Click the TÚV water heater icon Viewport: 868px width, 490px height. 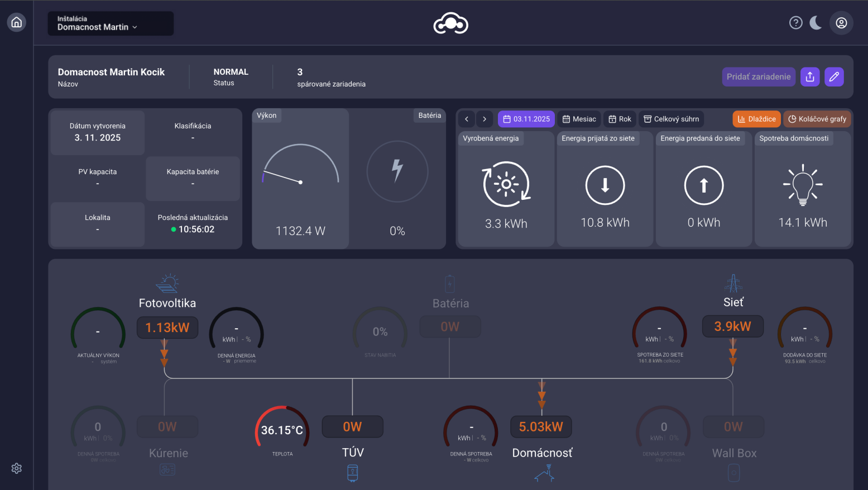[x=352, y=473]
